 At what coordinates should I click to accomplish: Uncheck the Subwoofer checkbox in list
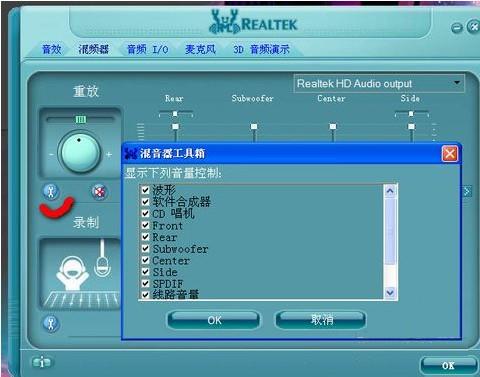[145, 248]
